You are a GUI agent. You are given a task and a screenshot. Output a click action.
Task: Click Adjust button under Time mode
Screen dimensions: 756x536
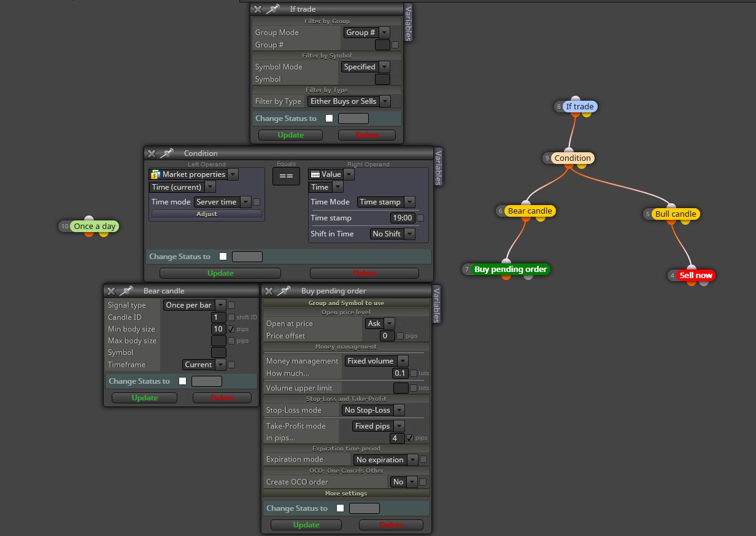(x=207, y=214)
